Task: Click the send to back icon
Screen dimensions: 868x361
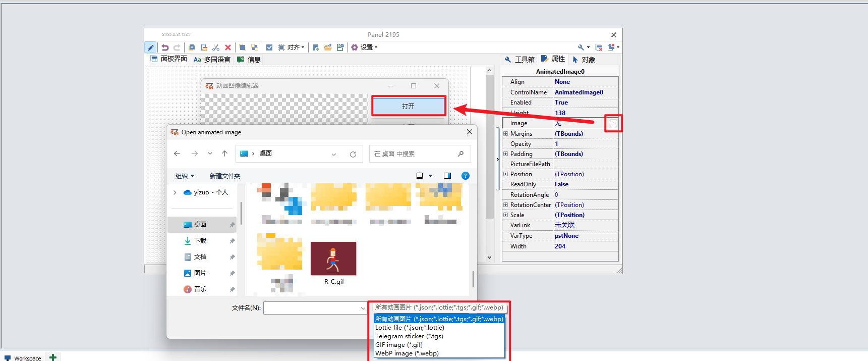Action: point(255,47)
